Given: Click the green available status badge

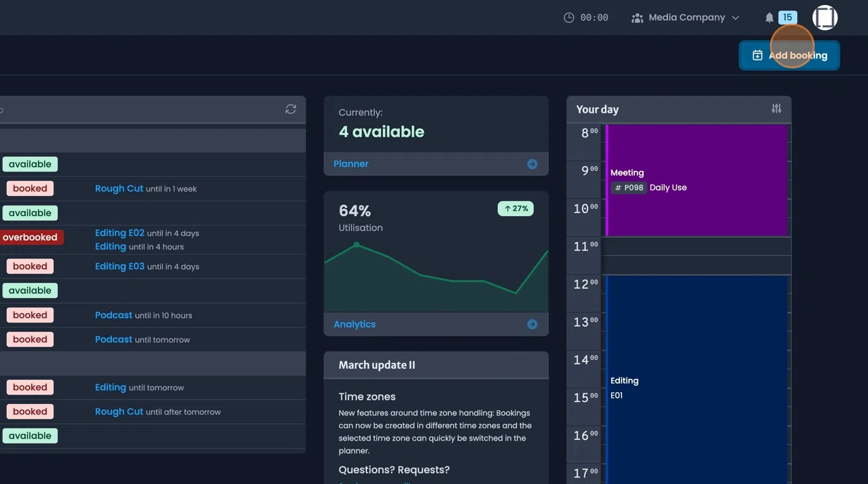Looking at the screenshot, I should pos(30,163).
